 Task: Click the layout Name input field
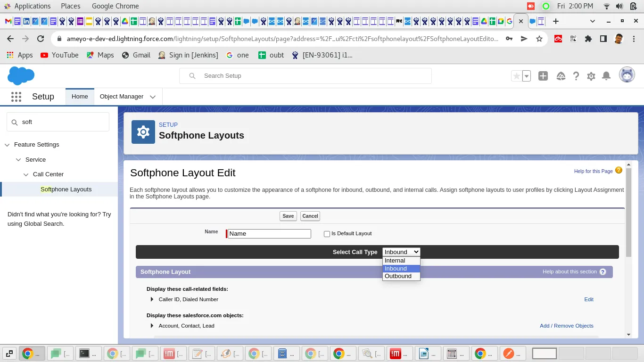(269, 234)
